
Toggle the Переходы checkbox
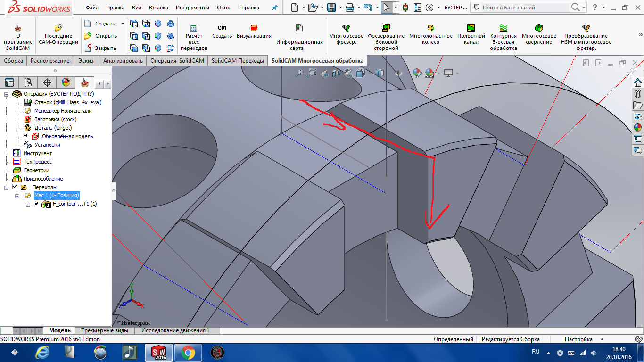coord(15,187)
